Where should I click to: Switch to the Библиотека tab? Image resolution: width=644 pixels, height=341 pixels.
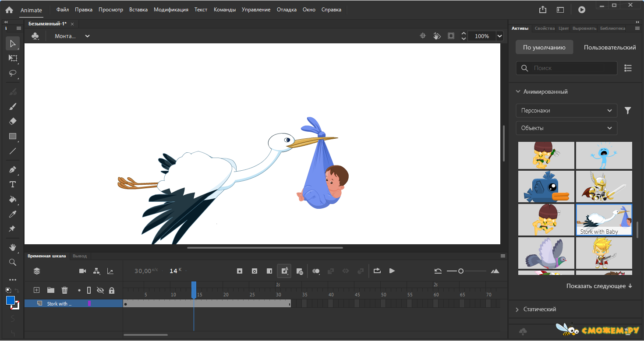(x=612, y=28)
